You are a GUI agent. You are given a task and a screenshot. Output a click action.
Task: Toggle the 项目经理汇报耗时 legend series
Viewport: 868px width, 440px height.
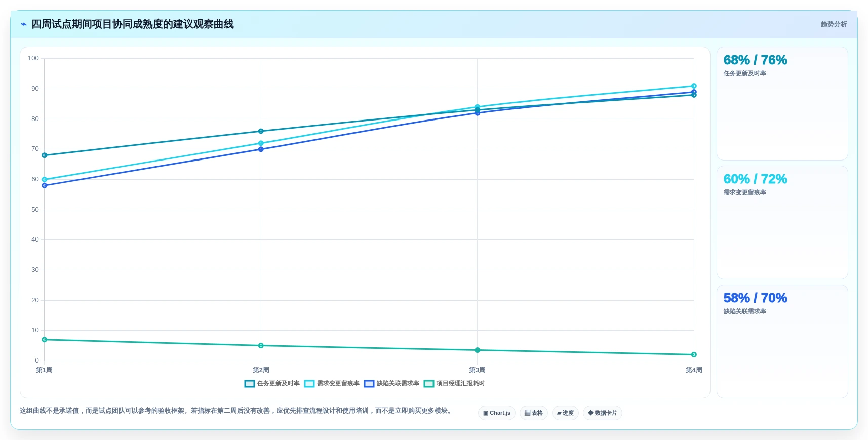454,384
